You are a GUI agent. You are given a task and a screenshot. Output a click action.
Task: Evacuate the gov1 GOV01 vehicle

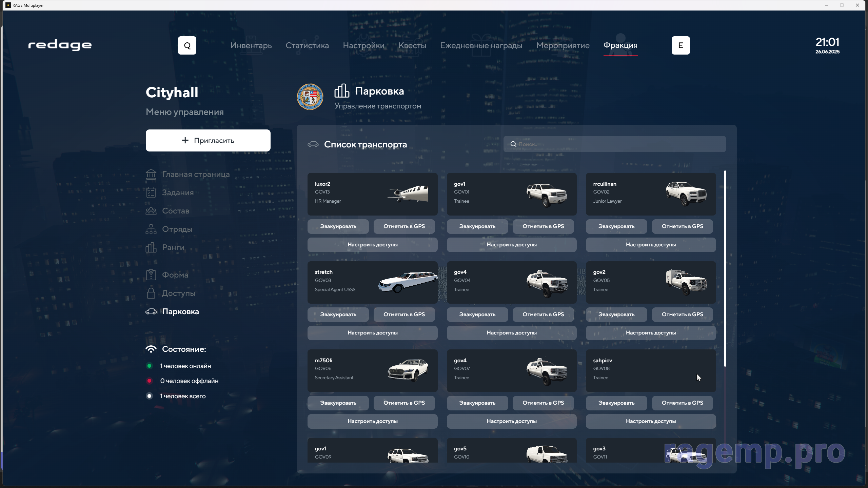[477, 226]
